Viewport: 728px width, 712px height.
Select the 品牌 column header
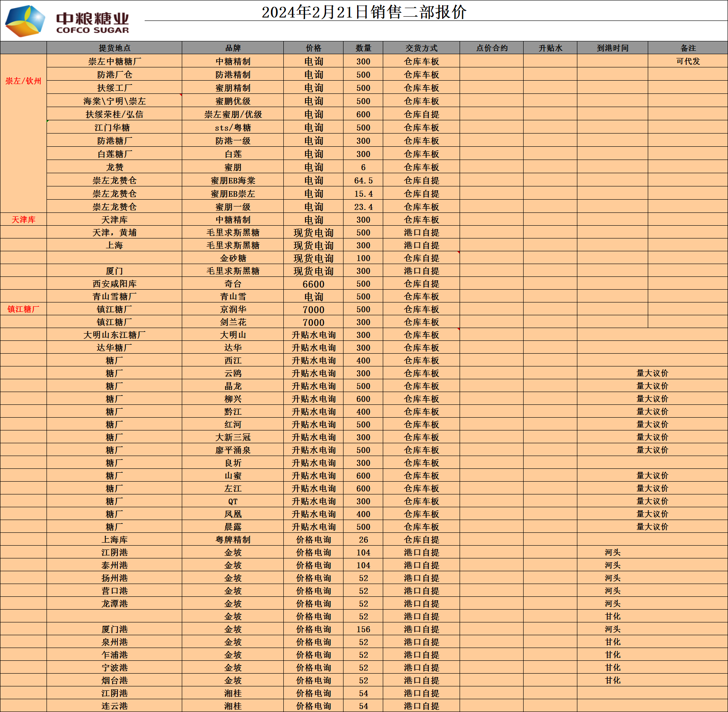(233, 48)
